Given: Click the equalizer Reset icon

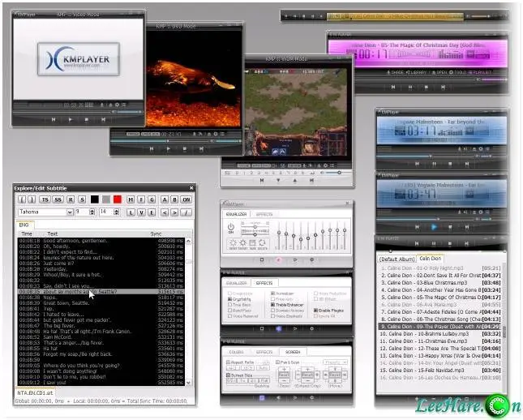Looking at the screenshot, I should (233, 245).
